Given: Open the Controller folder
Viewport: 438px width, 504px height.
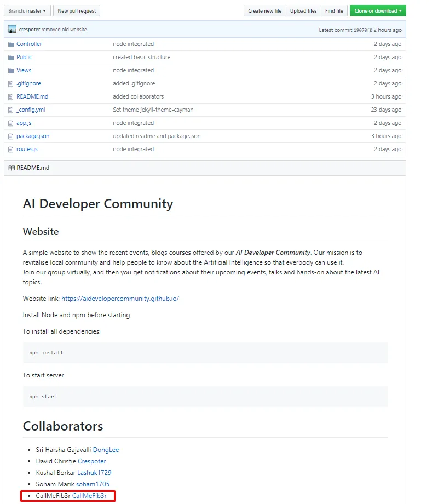Looking at the screenshot, I should 29,44.
